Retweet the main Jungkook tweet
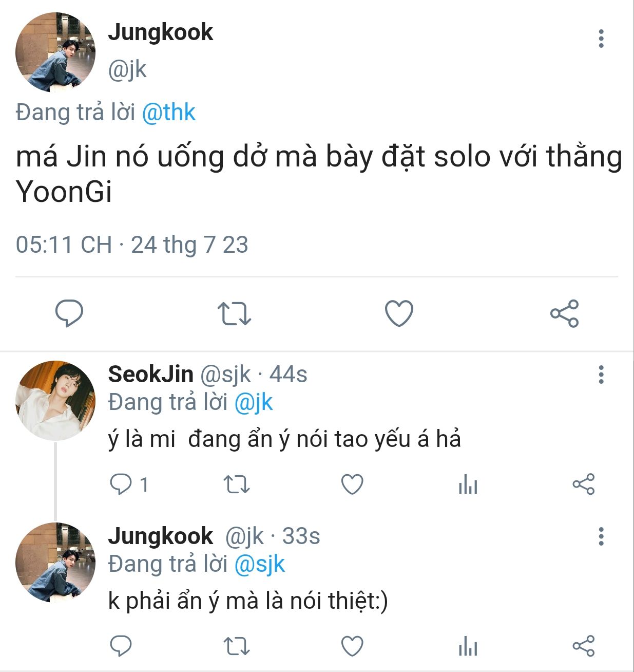634x672 pixels. click(234, 313)
